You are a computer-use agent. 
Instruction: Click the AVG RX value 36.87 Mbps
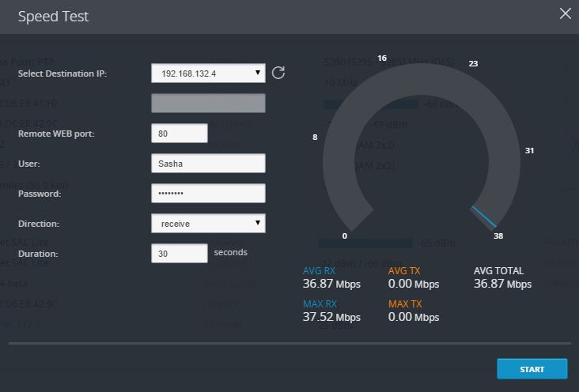[x=331, y=284]
